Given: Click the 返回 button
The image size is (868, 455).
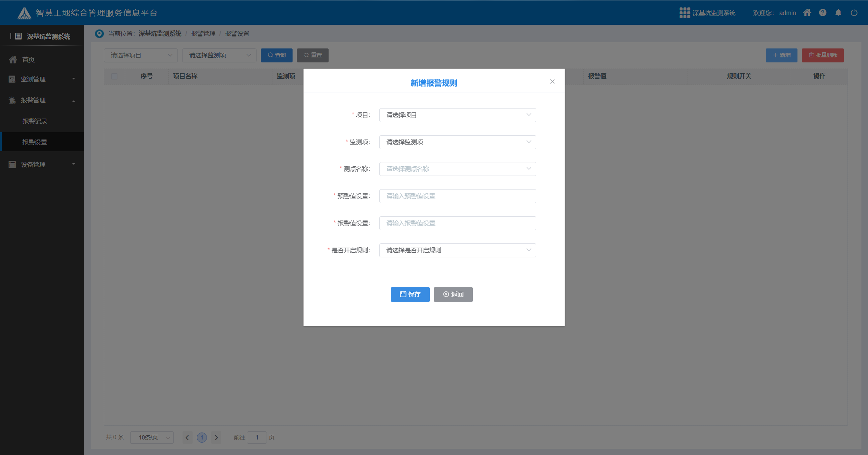Looking at the screenshot, I should pyautogui.click(x=453, y=295).
